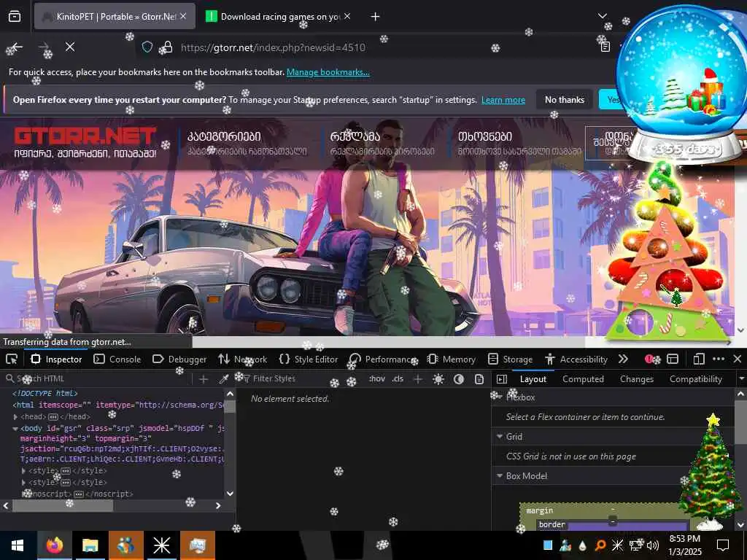Viewport: 747px width, 560px height.
Task: Add a new CSS rule with plus
Action: (x=418, y=379)
